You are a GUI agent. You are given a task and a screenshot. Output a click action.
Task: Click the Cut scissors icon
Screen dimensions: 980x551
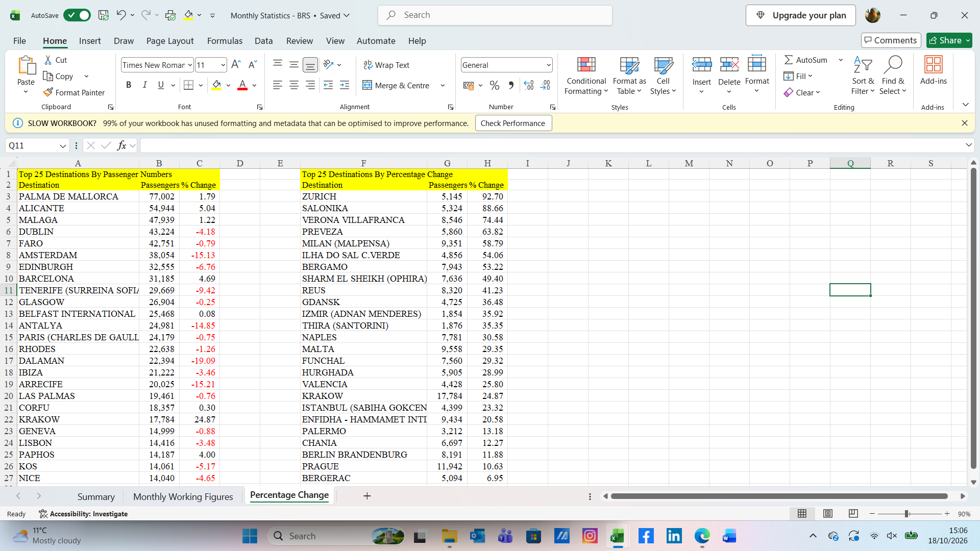click(48, 60)
